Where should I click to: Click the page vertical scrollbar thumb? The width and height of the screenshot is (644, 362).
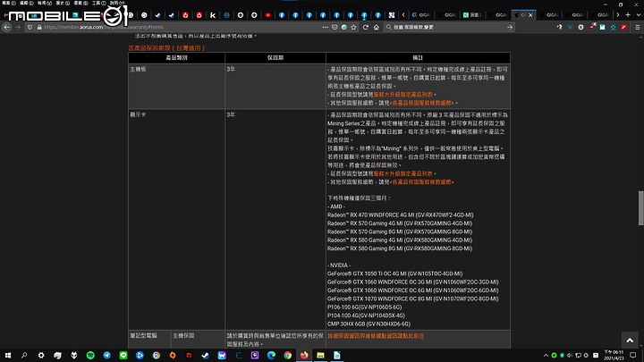click(640, 208)
